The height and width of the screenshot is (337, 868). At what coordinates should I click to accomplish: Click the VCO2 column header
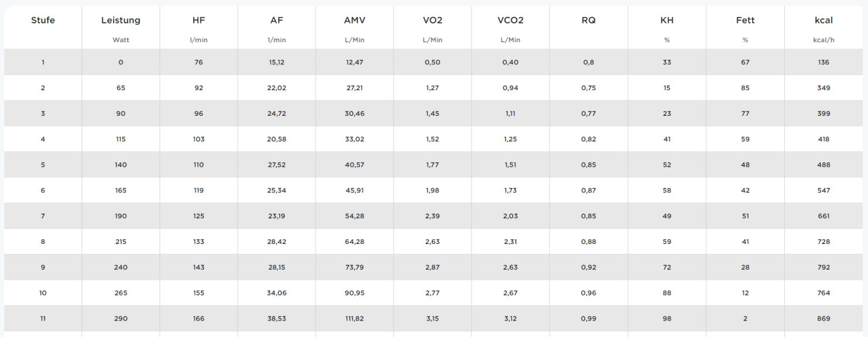click(x=510, y=20)
